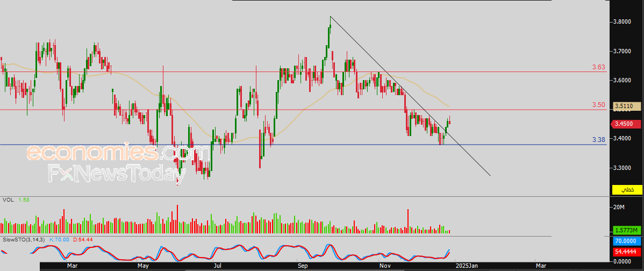Select the blue horizontal support line at 3.38
This screenshot has width=644, height=271.
[304, 145]
